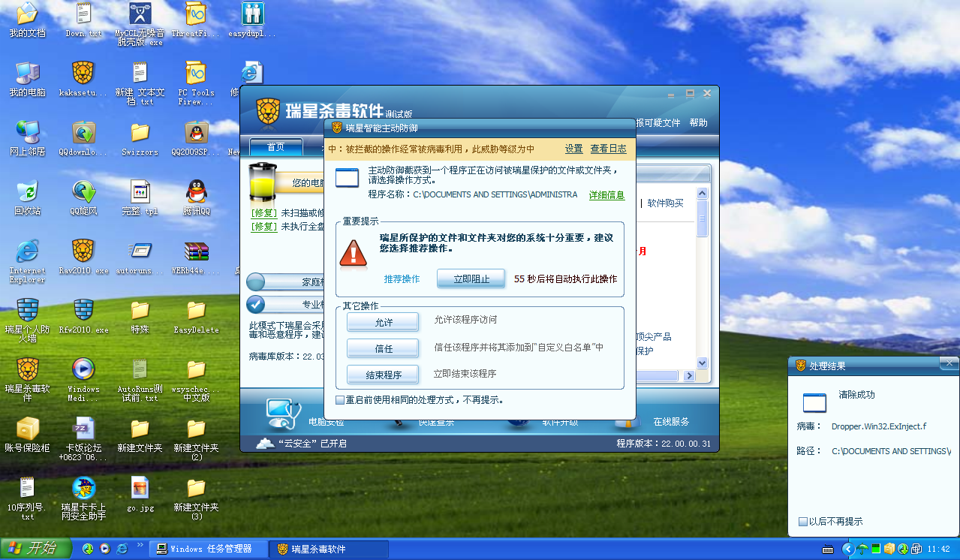Click the 开始 Start button
The image size is (960, 560).
pos(35,549)
